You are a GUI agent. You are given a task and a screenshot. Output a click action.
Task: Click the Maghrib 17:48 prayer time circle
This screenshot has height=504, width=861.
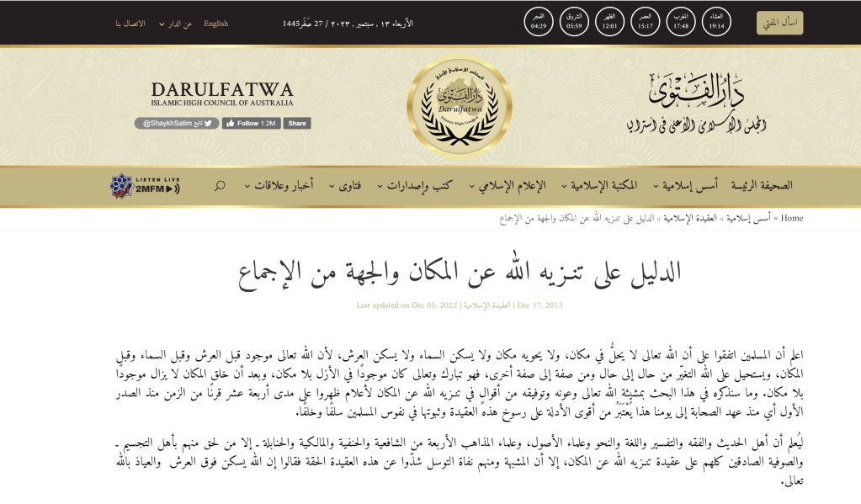tap(681, 22)
